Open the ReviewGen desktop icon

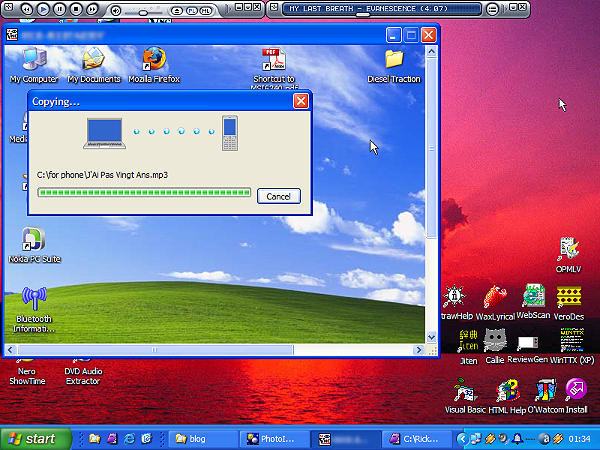[528, 347]
